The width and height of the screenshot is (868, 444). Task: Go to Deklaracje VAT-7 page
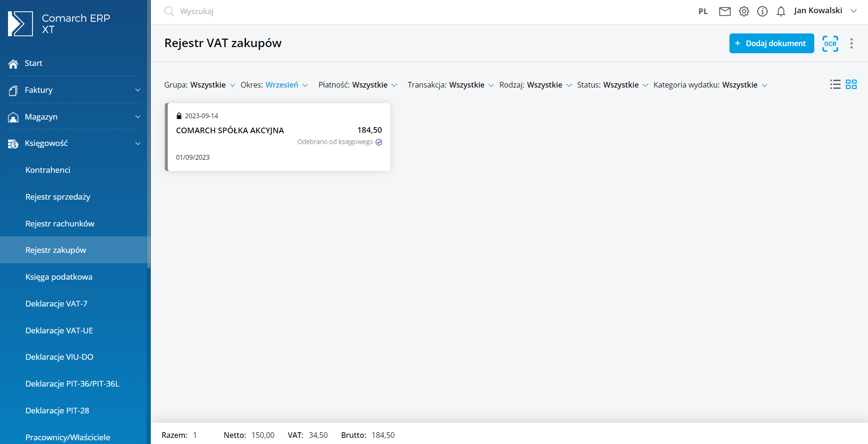coord(56,304)
